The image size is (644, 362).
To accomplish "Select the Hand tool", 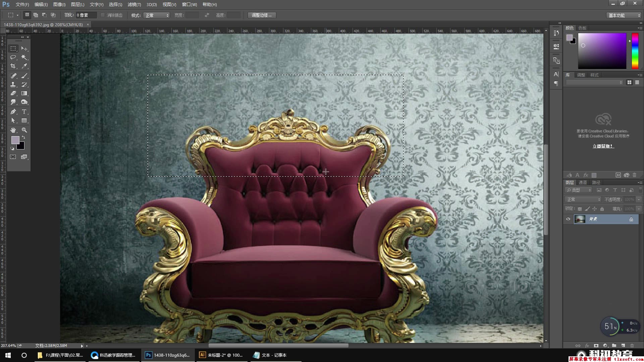I will pos(13,130).
